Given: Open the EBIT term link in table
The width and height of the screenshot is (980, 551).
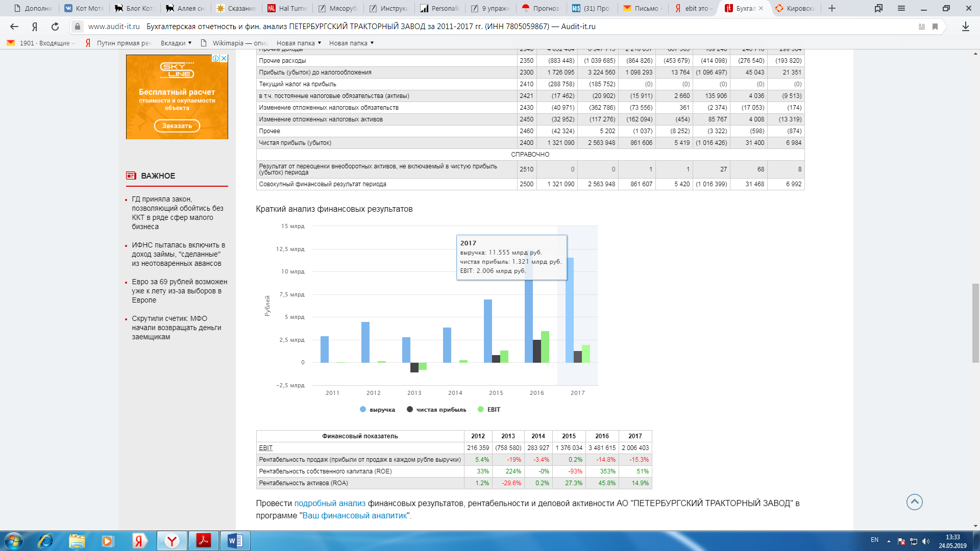Looking at the screenshot, I should (265, 448).
